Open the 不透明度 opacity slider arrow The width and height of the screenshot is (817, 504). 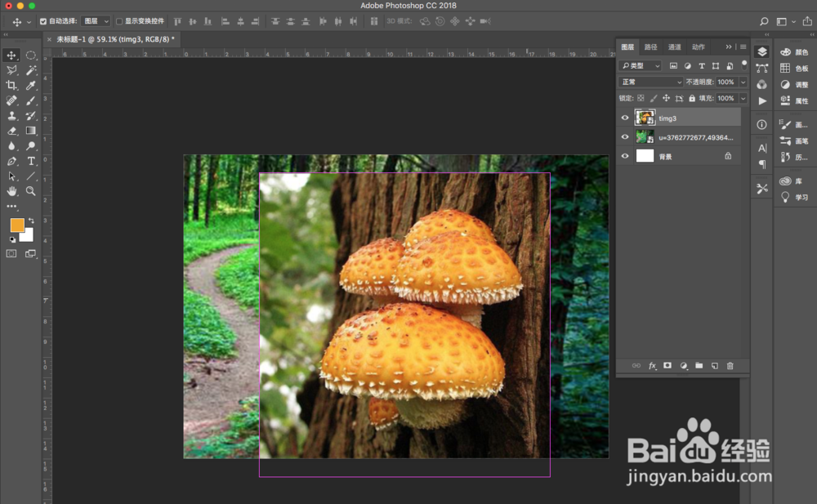point(743,83)
